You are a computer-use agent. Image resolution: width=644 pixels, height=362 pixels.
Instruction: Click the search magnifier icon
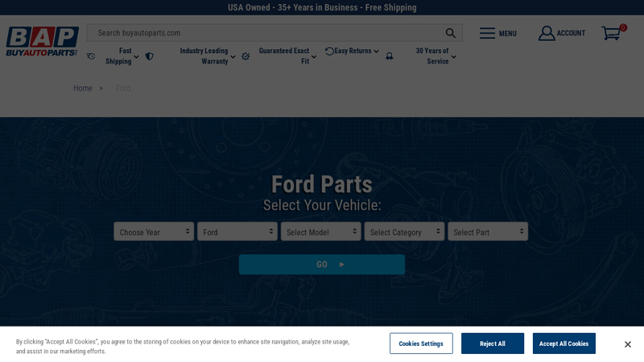[451, 33]
